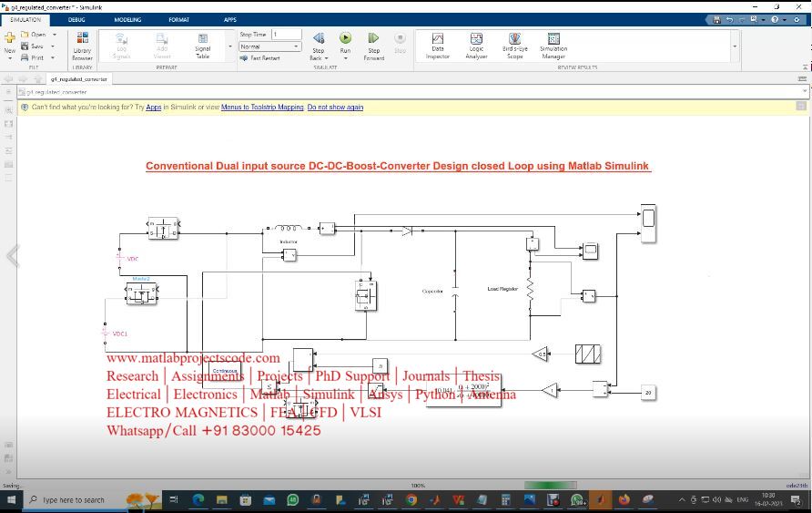Click the ode23tb solver text in status bar

797,486
